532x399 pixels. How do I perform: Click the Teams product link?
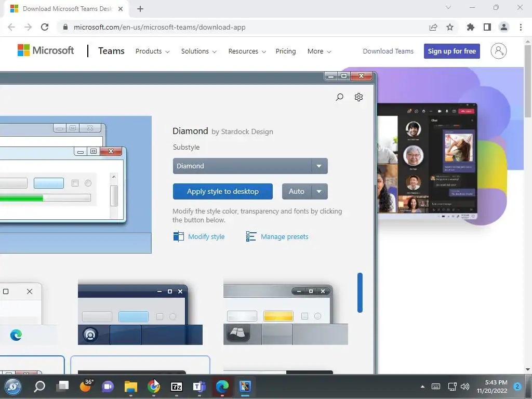[x=111, y=51]
